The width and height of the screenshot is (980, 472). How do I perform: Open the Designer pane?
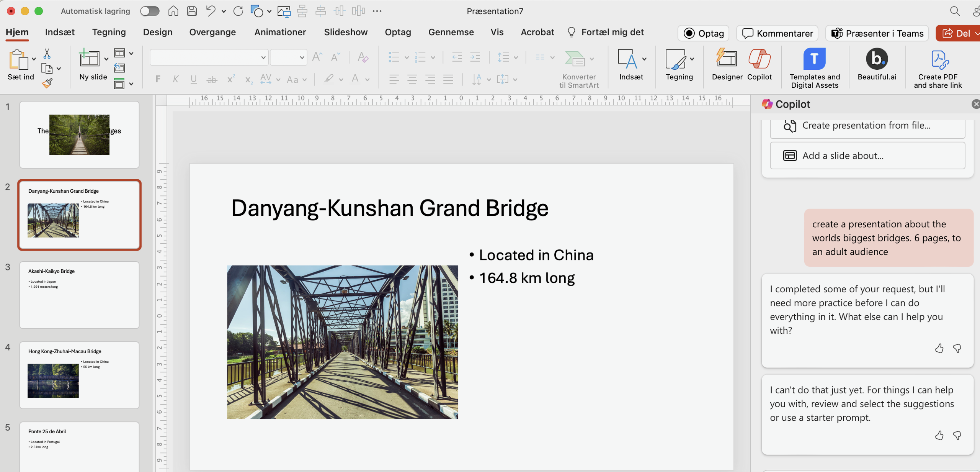click(x=727, y=64)
